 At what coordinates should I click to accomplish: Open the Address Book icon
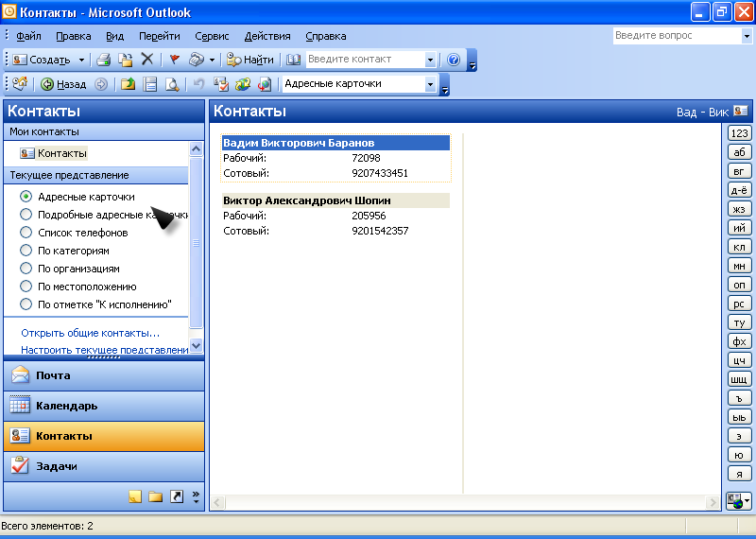(293, 60)
